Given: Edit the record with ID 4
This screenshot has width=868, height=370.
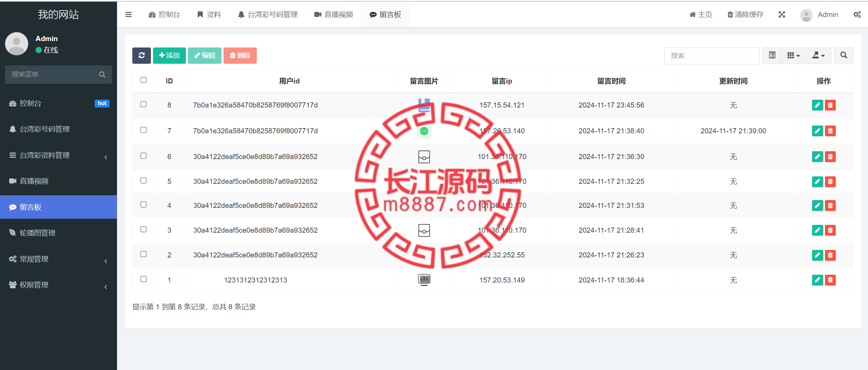Looking at the screenshot, I should coord(817,206).
